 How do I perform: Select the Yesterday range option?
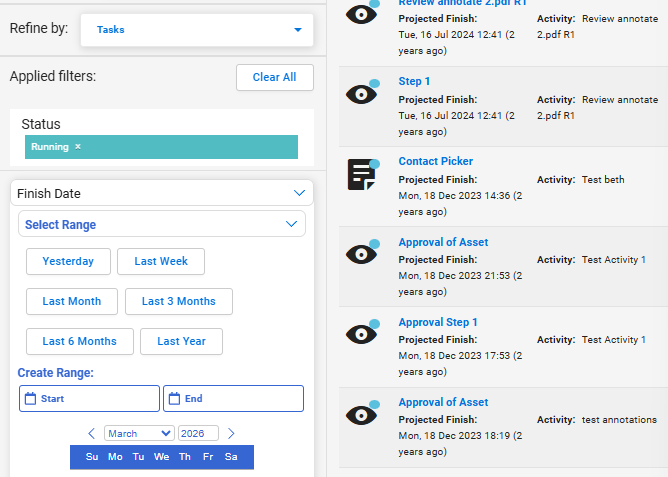(x=68, y=261)
